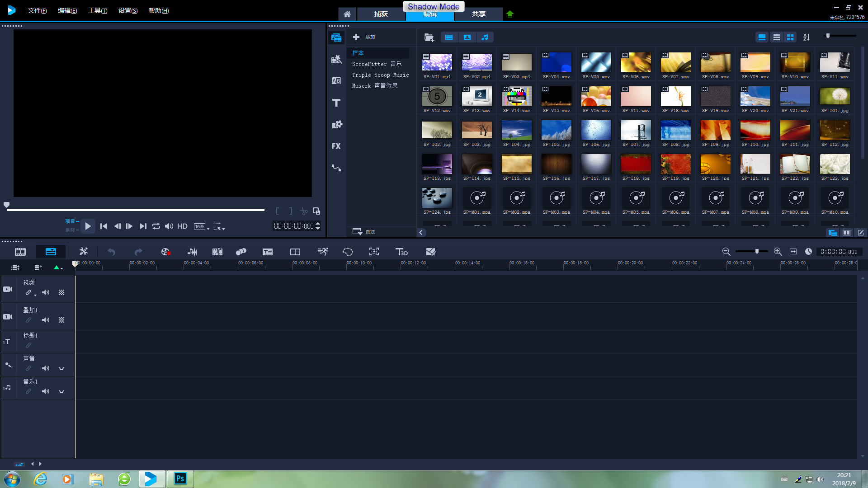Collapse the library navigation panel arrow

421,232
